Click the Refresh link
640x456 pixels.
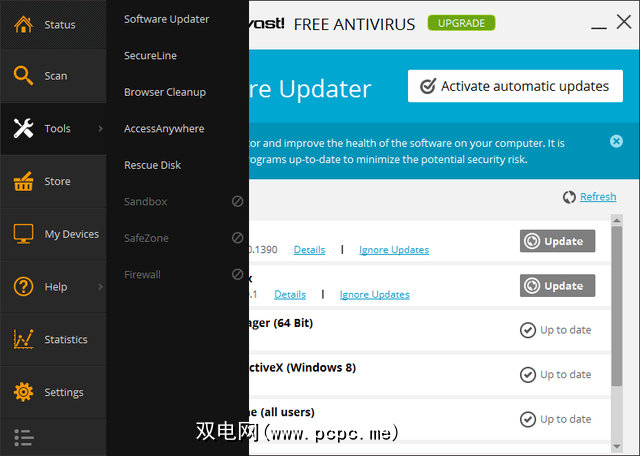pos(598,197)
